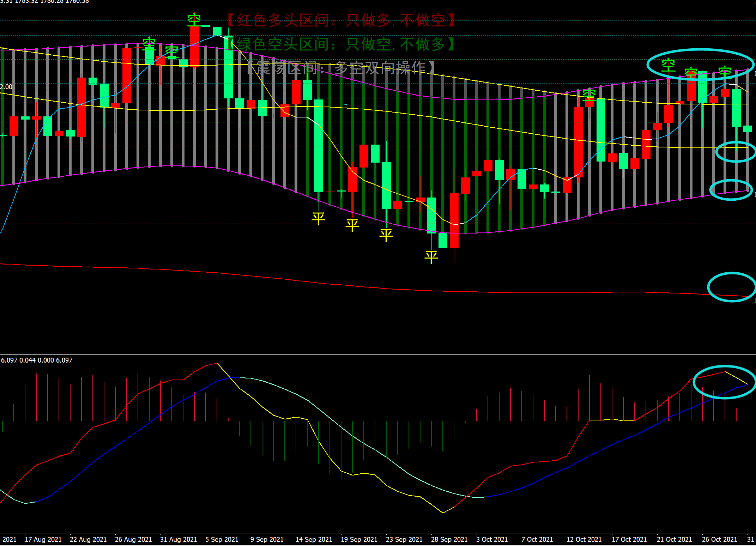
Task: Click the 19 Sep 2021 date label
Action: pos(359,539)
